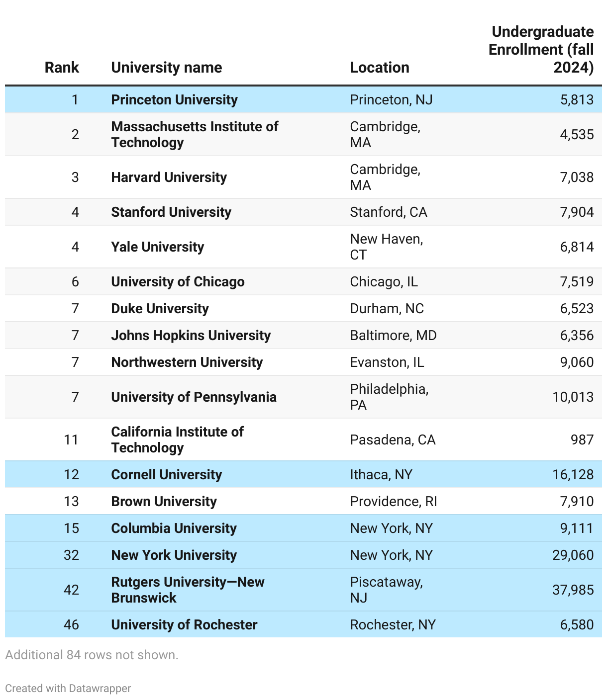Click the Location column header

click(x=380, y=68)
